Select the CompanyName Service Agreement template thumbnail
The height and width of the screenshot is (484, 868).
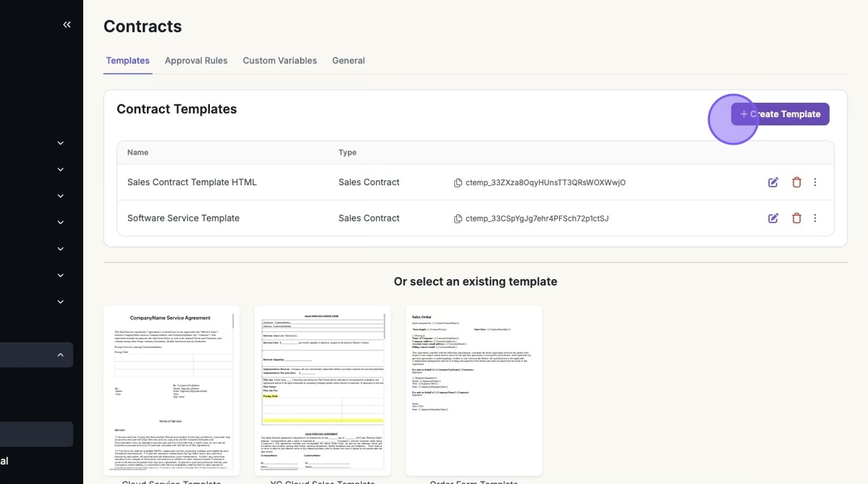(171, 391)
